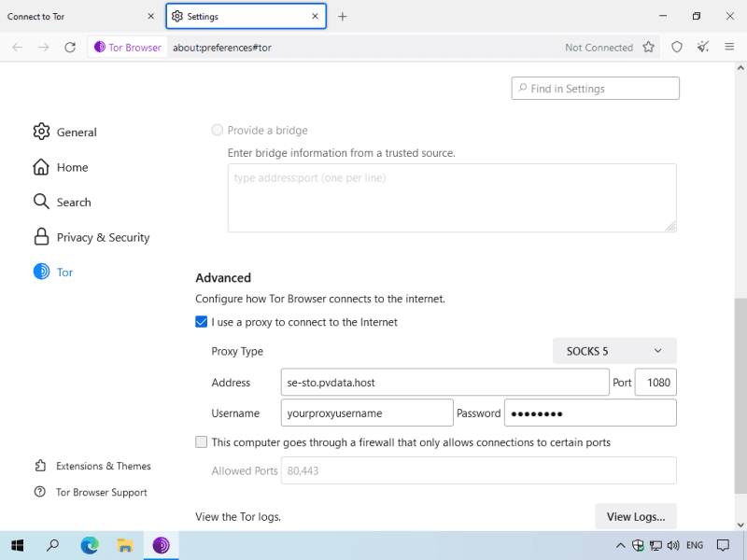Viewport: 747px width, 560px height.
Task: Click the shield security level icon
Action: point(677,48)
